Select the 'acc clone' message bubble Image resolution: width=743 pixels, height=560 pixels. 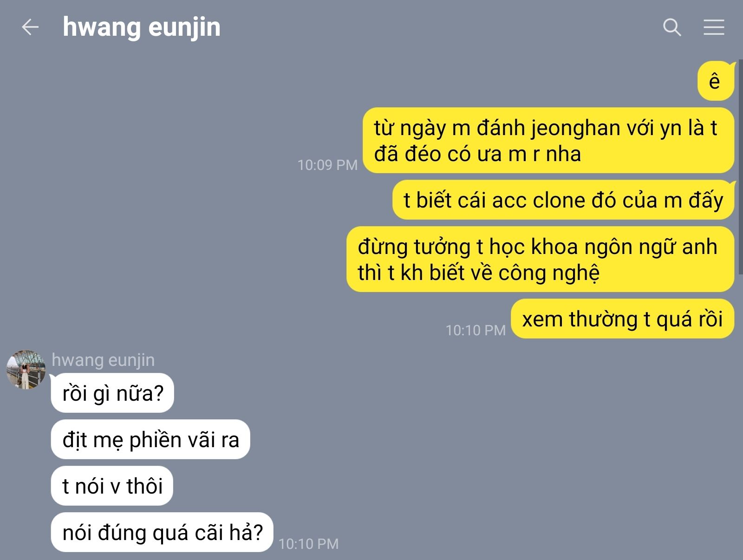click(563, 200)
